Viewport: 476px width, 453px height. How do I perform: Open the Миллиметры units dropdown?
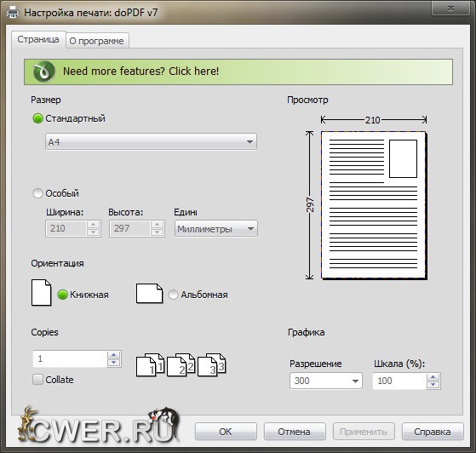pos(215,228)
